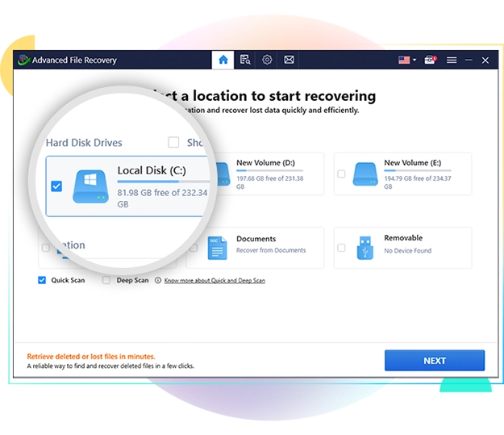
Task: Close the Advanced File Recovery window
Action: pos(485,61)
